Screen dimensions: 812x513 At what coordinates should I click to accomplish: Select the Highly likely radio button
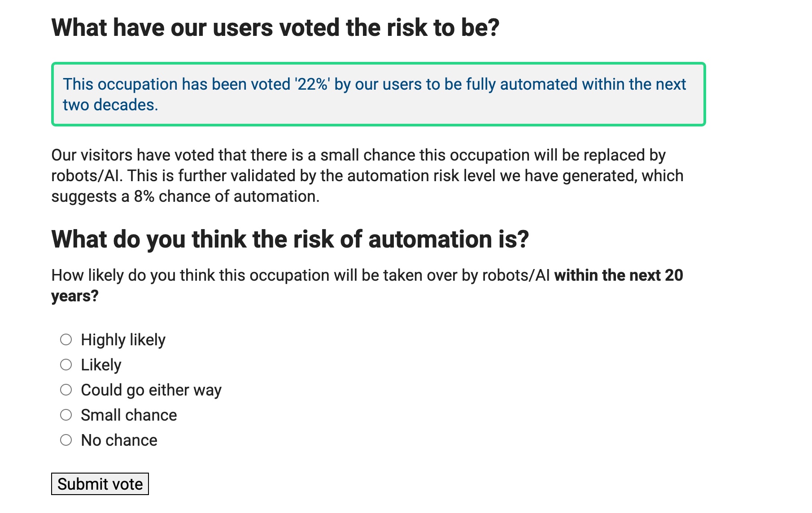coord(66,339)
